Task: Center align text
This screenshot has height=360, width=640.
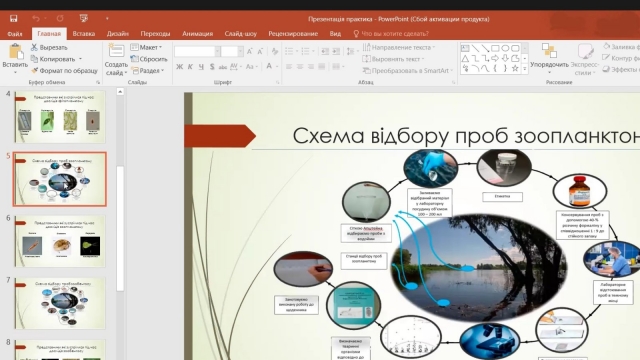Action: click(x=300, y=67)
